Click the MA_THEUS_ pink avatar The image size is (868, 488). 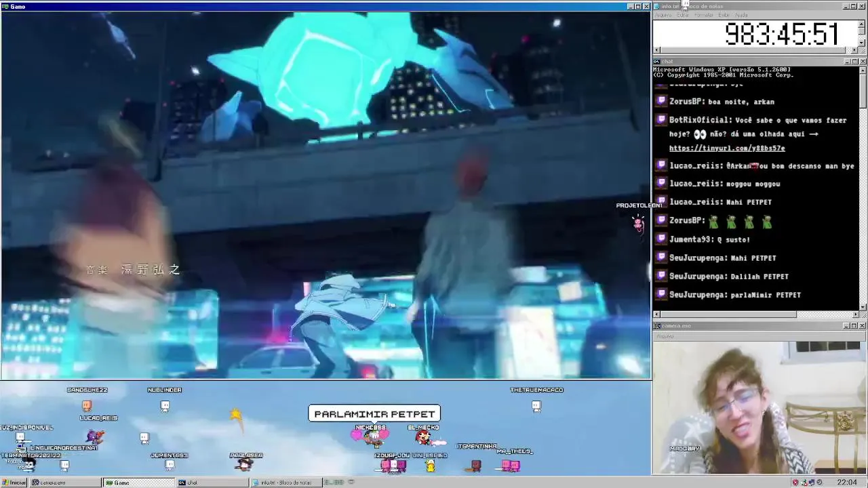511,465
